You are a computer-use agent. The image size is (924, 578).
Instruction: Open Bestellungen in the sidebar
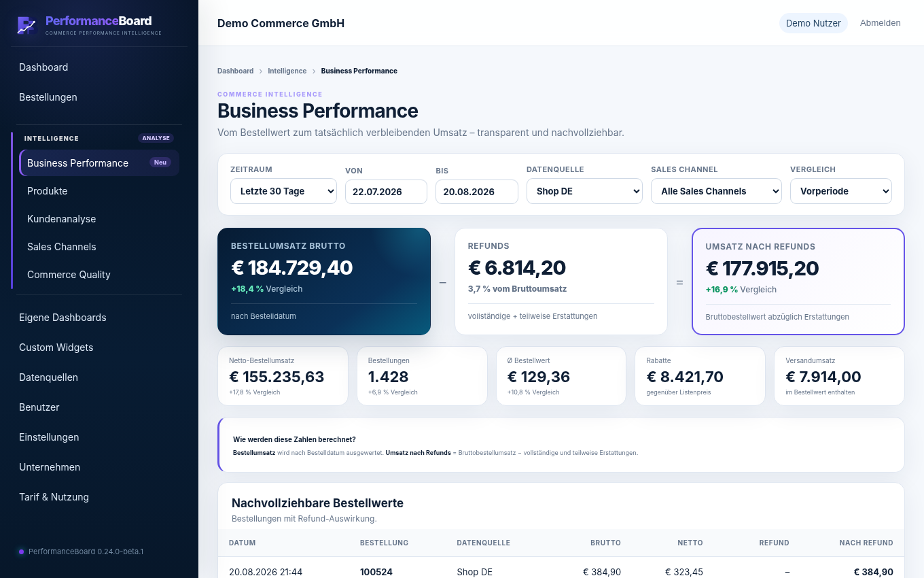click(99, 97)
